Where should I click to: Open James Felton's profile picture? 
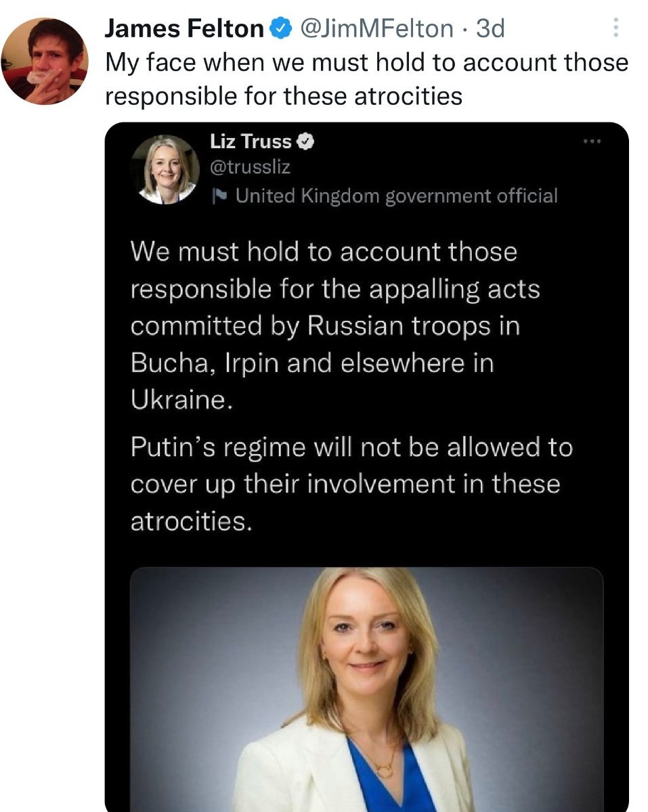point(44,62)
